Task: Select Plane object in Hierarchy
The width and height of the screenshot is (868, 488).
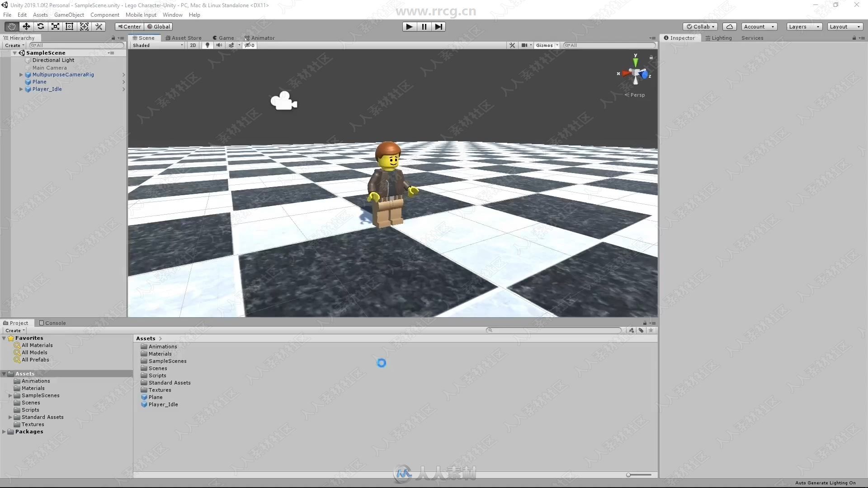Action: 39,82
